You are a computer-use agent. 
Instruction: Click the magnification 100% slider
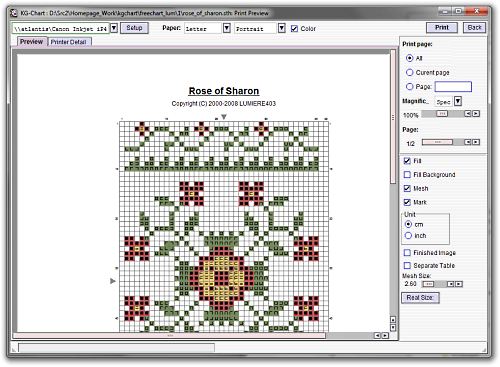442,114
